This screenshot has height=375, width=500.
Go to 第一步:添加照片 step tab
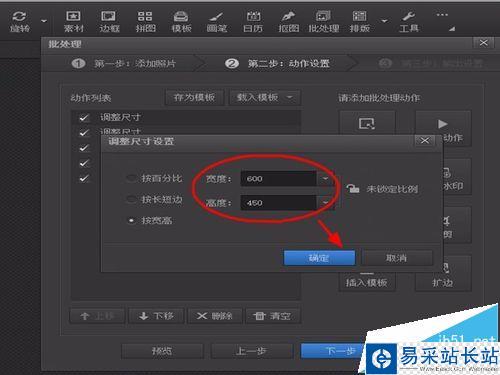(x=124, y=63)
